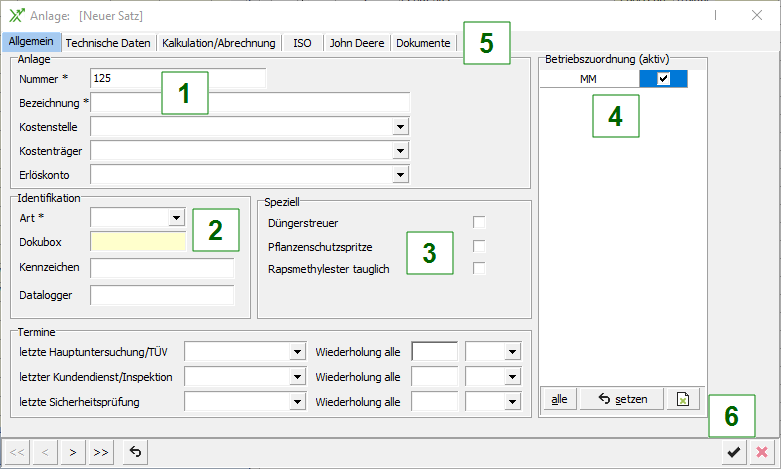Cancel with the red X icon
This screenshot has height=469, width=781.
[763, 453]
